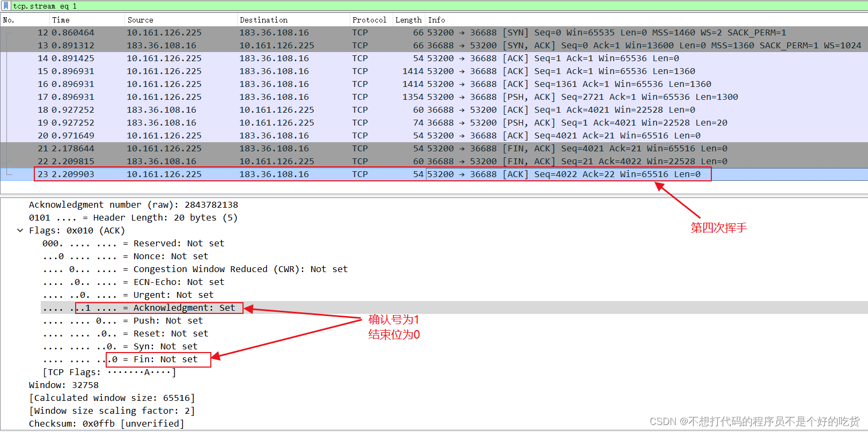Select packet 19 PSH, ACK Len=20
The width and height of the screenshot is (868, 432).
tap(434, 123)
